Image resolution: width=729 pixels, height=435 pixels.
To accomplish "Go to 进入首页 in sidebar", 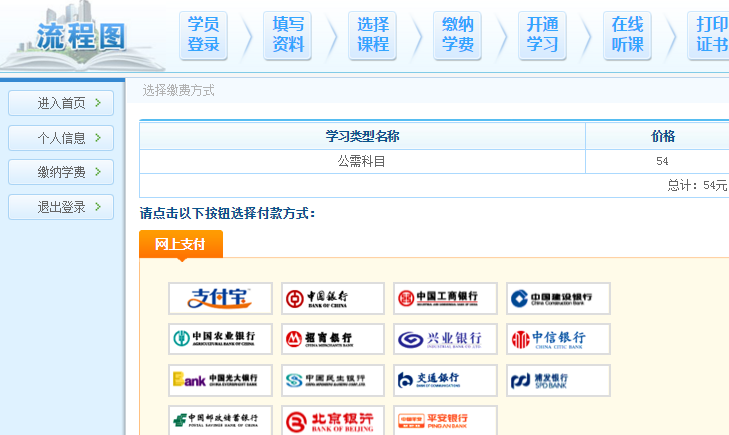I will pyautogui.click(x=61, y=103).
